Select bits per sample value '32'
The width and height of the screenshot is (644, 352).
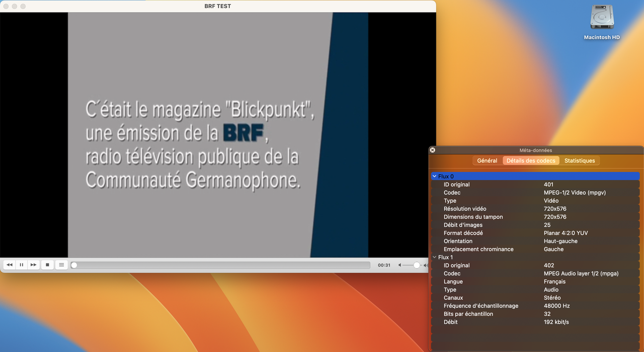(x=547, y=314)
